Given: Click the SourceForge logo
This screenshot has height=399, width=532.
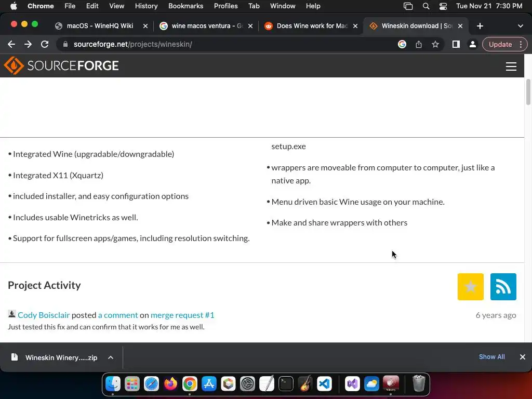Looking at the screenshot, I should click(x=61, y=65).
